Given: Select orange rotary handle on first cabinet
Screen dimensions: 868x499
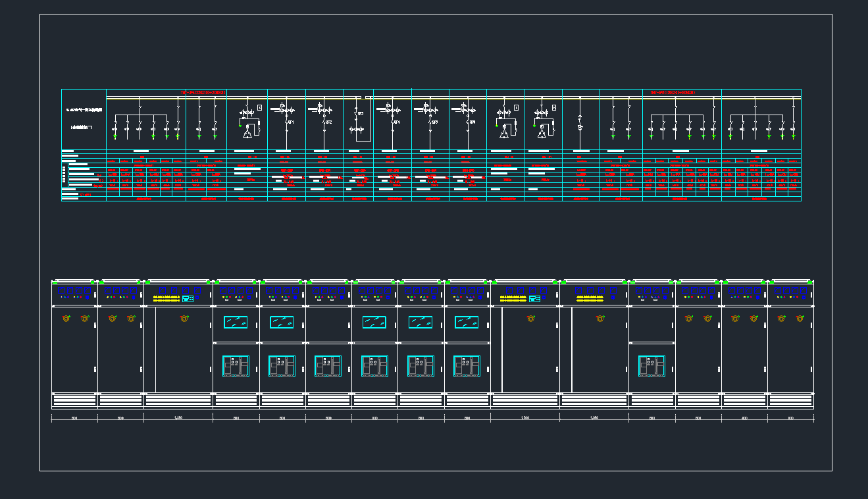Looking at the screenshot, I should tap(66, 319).
